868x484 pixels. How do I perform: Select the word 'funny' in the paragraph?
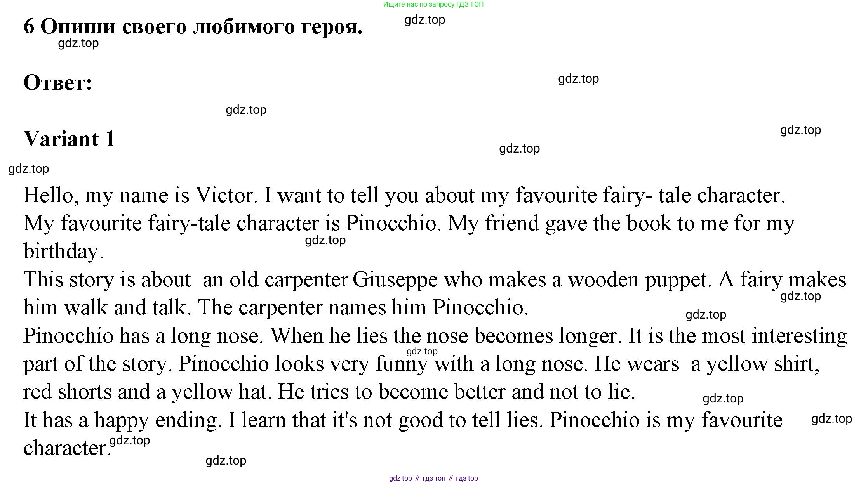pyautogui.click(x=402, y=364)
